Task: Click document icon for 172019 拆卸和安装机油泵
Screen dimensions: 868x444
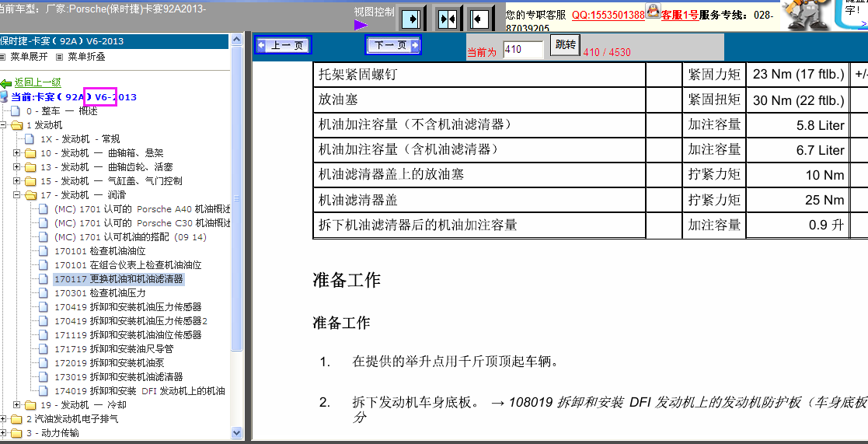Action: (x=44, y=363)
